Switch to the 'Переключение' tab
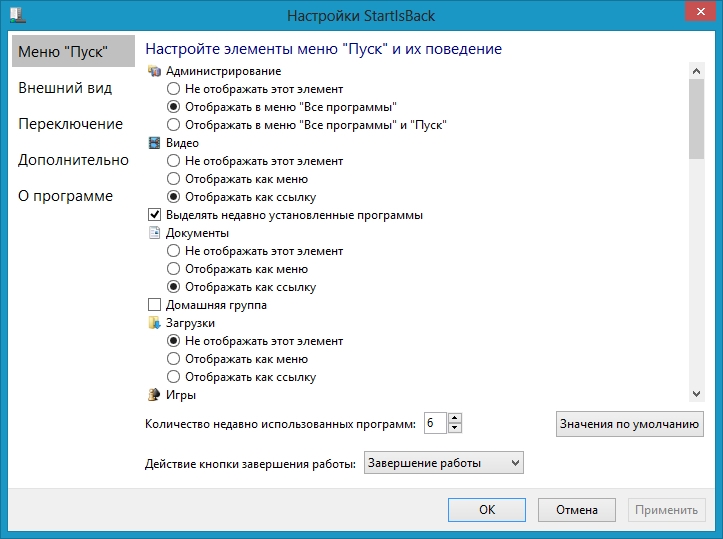The width and height of the screenshot is (723, 539). tap(73, 124)
